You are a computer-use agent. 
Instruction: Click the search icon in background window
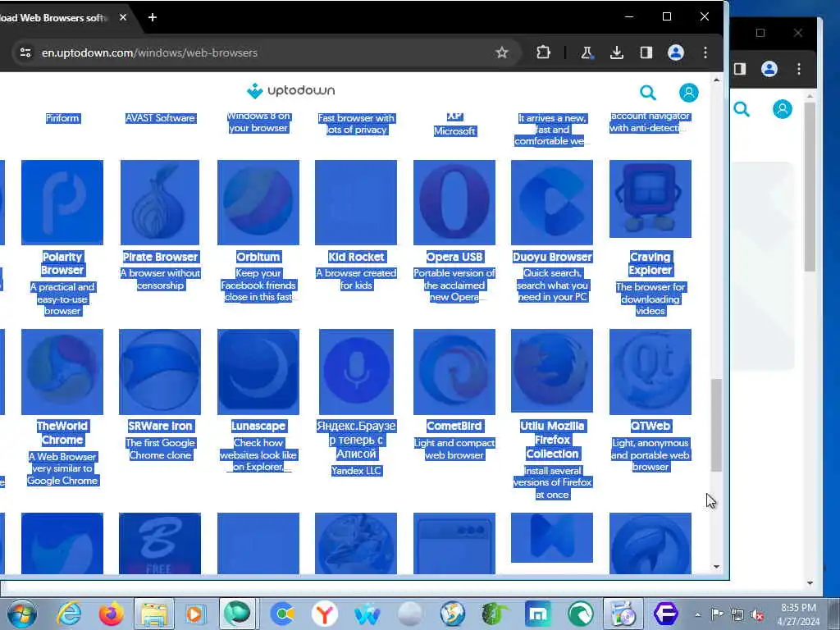point(742,109)
